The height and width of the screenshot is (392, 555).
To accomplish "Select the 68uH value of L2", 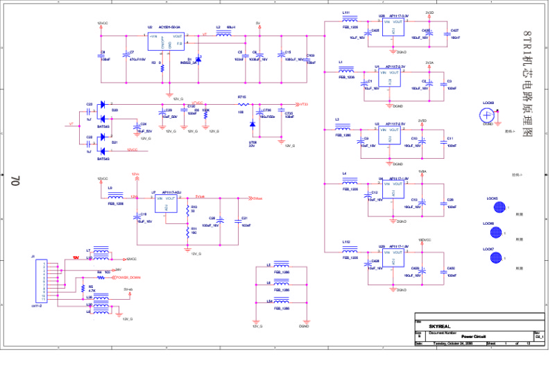I will [x=231, y=27].
